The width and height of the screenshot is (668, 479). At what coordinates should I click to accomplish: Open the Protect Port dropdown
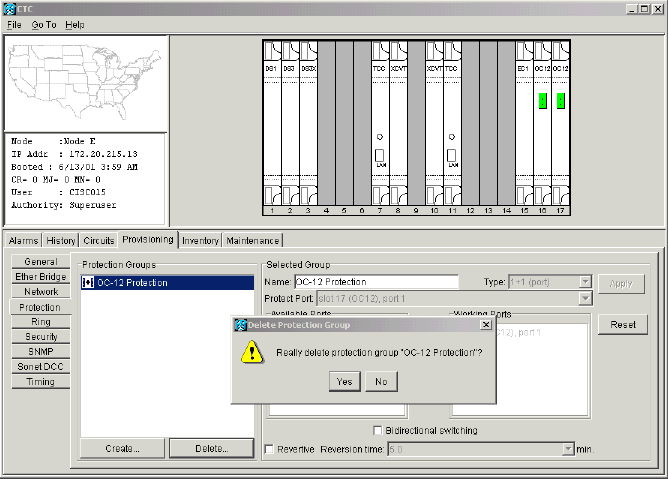coord(585,298)
